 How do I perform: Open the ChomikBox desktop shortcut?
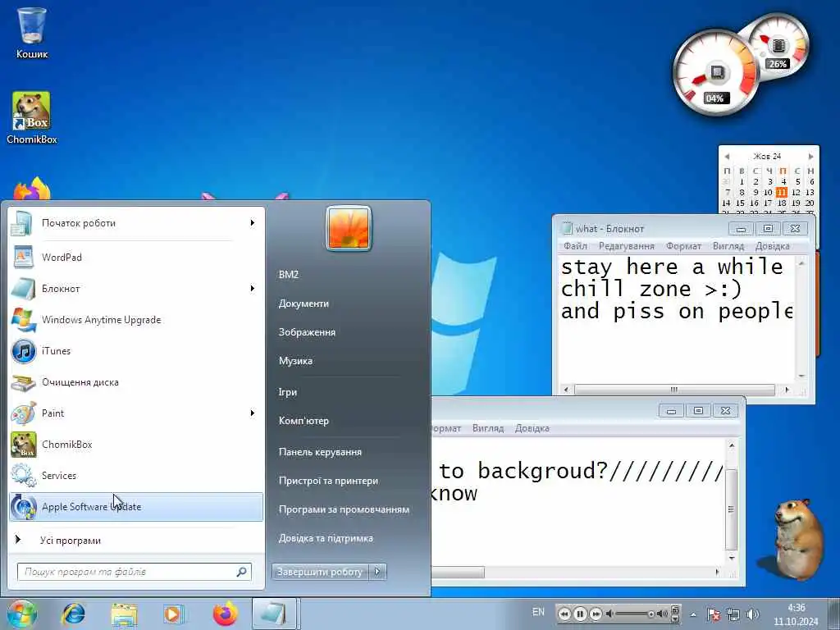click(x=32, y=118)
